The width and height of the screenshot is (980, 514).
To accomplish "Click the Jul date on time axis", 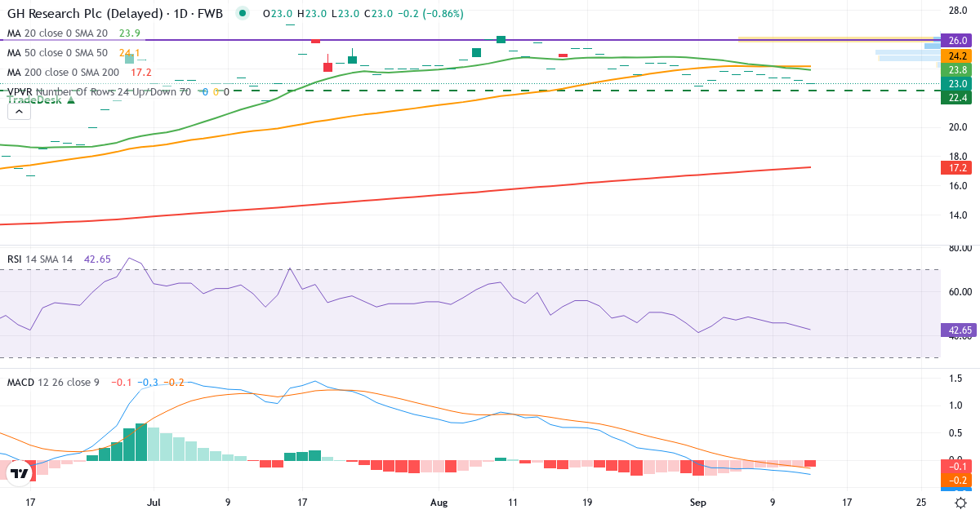I will tap(154, 503).
